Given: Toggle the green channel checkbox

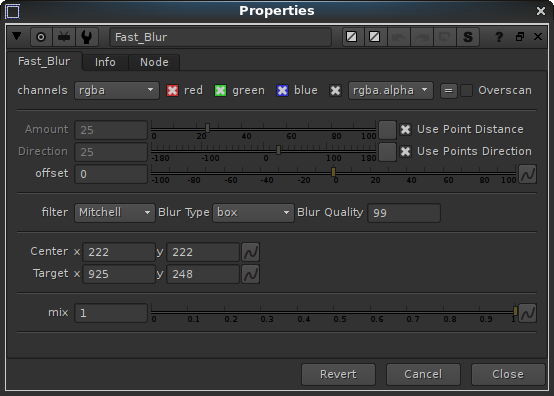Looking at the screenshot, I should point(220,91).
